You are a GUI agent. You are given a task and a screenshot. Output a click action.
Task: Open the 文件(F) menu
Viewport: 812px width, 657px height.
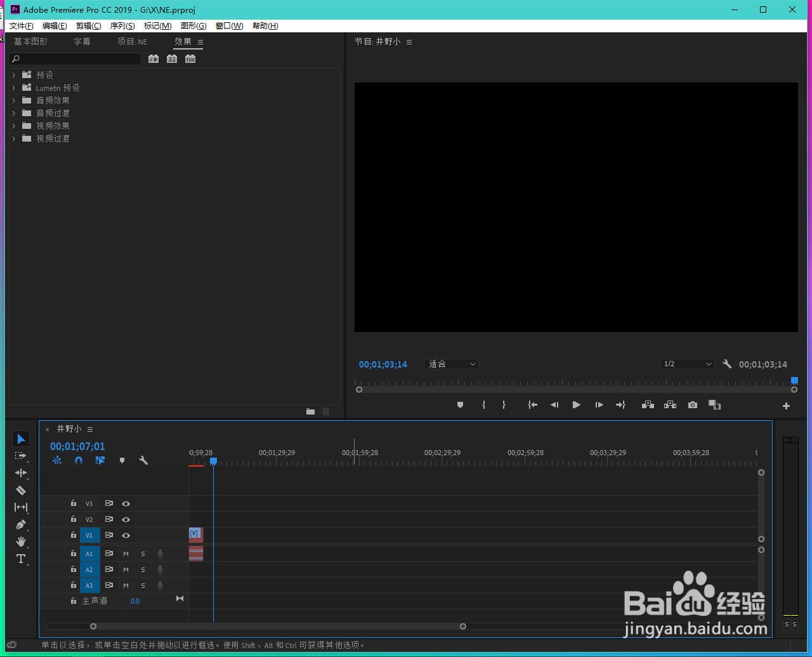coord(22,26)
